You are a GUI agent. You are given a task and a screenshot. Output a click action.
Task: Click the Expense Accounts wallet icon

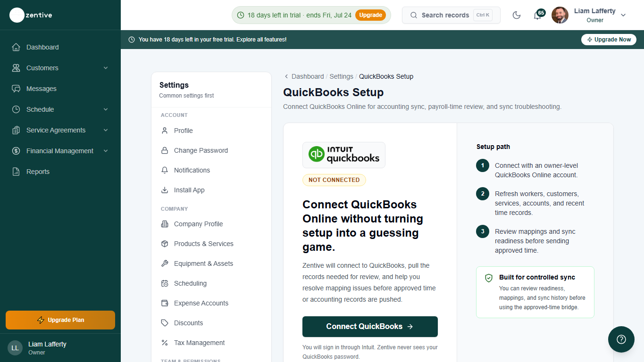click(165, 303)
